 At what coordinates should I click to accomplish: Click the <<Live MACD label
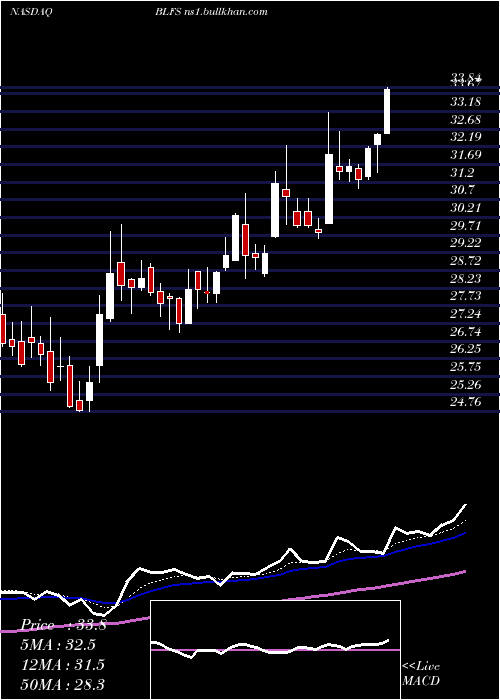pos(421,674)
